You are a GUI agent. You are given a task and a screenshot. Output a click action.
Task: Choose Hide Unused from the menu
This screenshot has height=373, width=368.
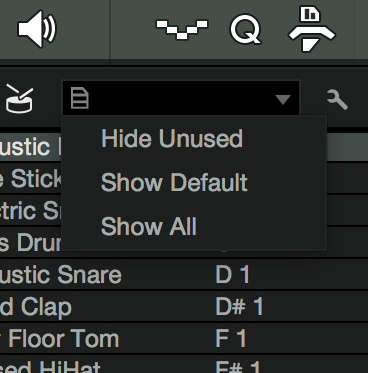(172, 138)
